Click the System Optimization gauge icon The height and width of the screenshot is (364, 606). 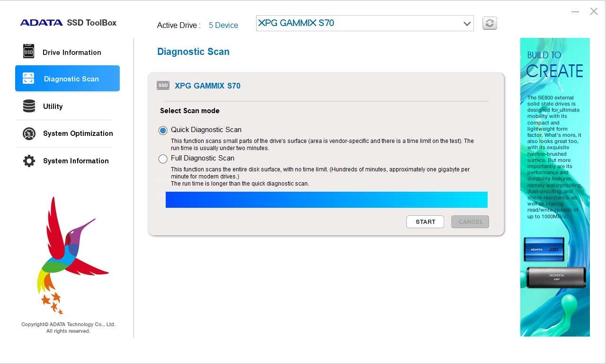29,133
